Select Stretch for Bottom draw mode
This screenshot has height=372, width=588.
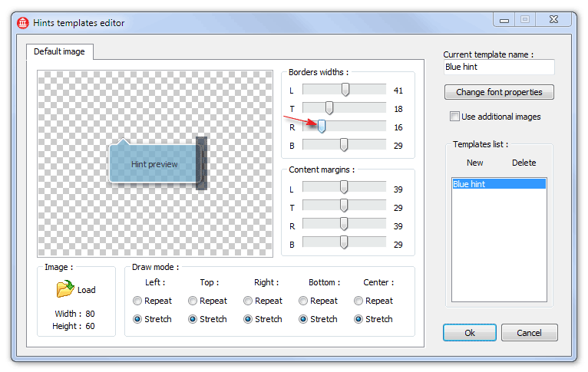[303, 319]
